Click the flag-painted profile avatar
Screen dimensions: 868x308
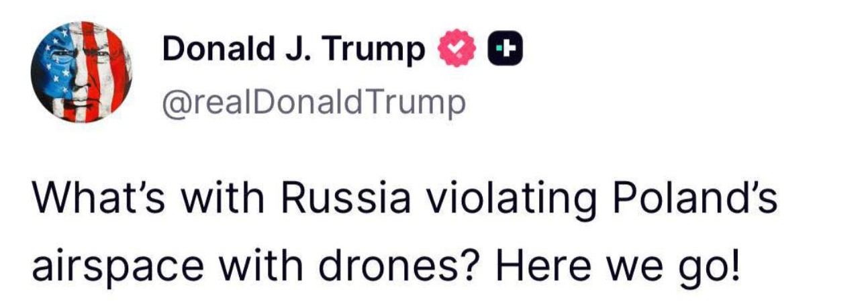(81, 72)
